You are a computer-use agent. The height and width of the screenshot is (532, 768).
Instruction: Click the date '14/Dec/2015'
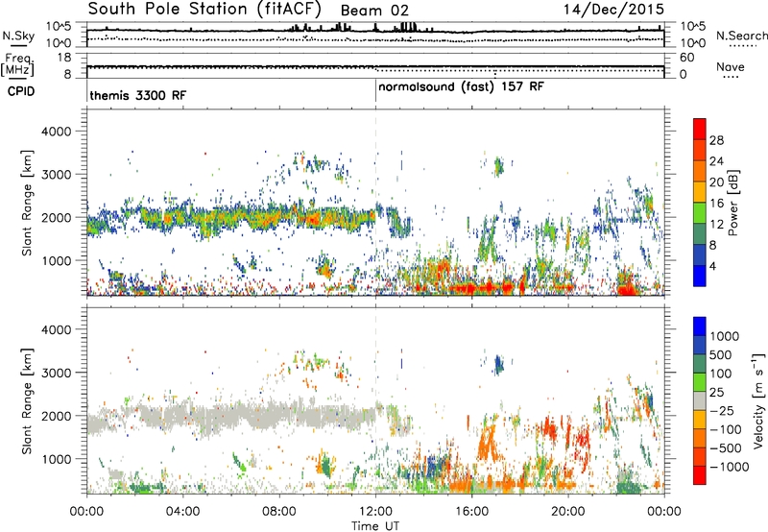[x=613, y=9]
